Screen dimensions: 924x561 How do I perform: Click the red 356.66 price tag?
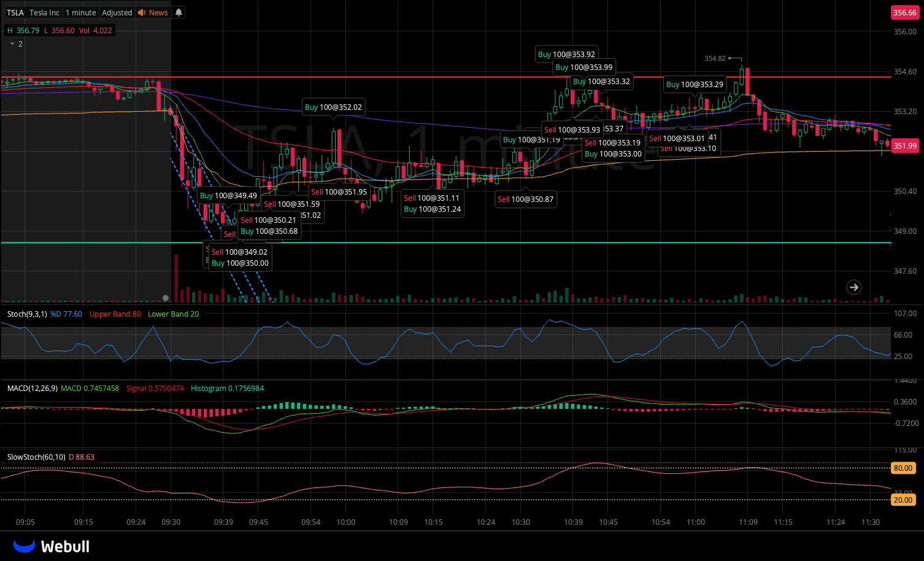click(x=905, y=12)
